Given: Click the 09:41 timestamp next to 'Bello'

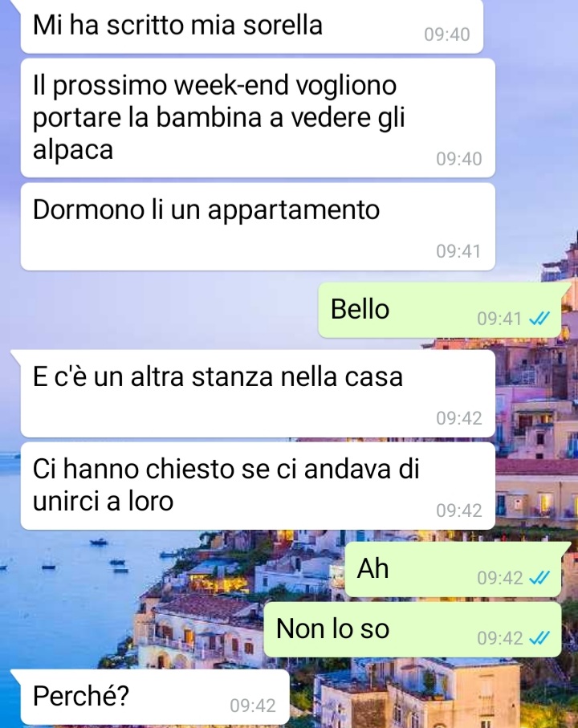Looking at the screenshot, I should coord(499,319).
